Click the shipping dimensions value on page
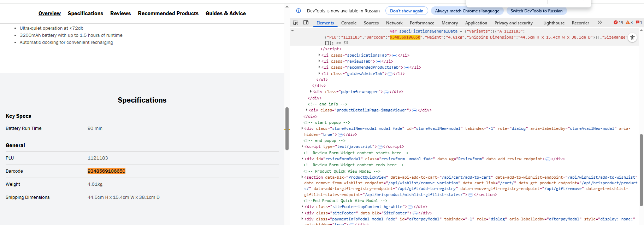644x225 pixels. click(124, 197)
